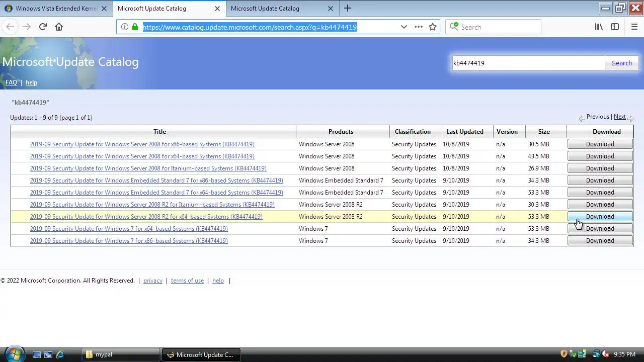Toggle the browser sidebar icon

coord(615,27)
